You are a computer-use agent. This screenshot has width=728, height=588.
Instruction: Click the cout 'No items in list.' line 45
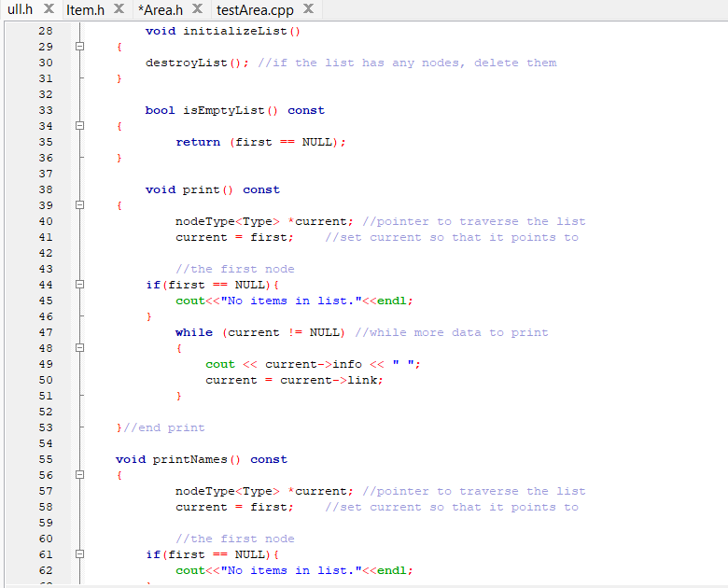click(294, 301)
